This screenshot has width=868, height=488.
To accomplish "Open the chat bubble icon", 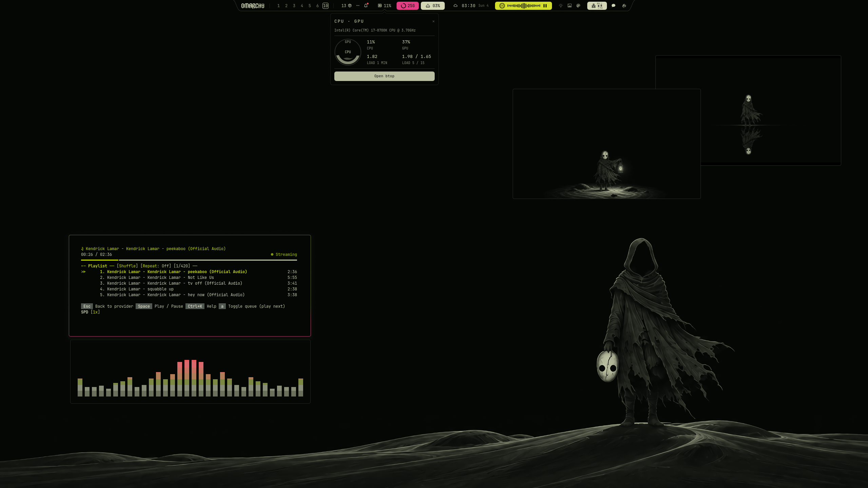I will [613, 6].
